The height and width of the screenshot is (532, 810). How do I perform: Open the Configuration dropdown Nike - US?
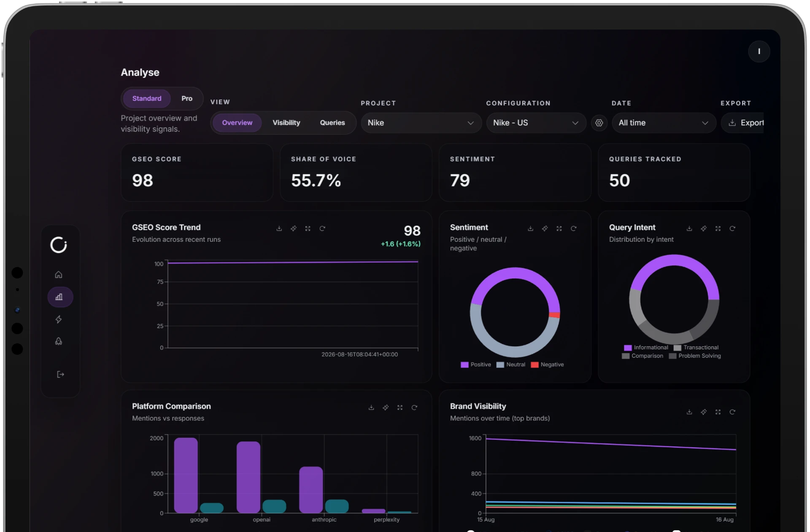pyautogui.click(x=536, y=123)
